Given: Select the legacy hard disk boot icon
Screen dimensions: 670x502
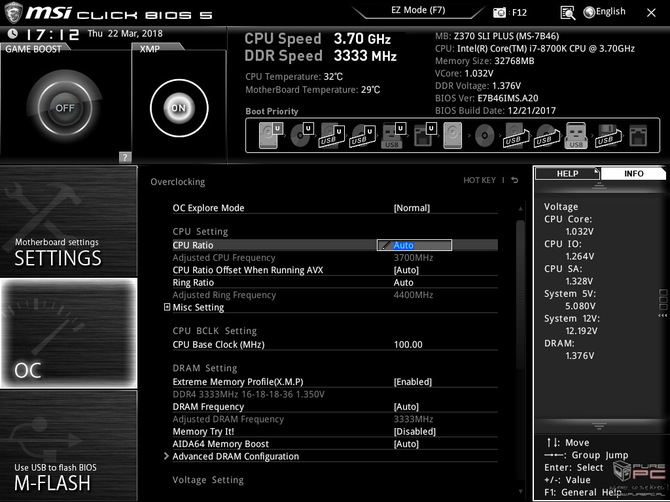Looking at the screenshot, I should point(453,135).
